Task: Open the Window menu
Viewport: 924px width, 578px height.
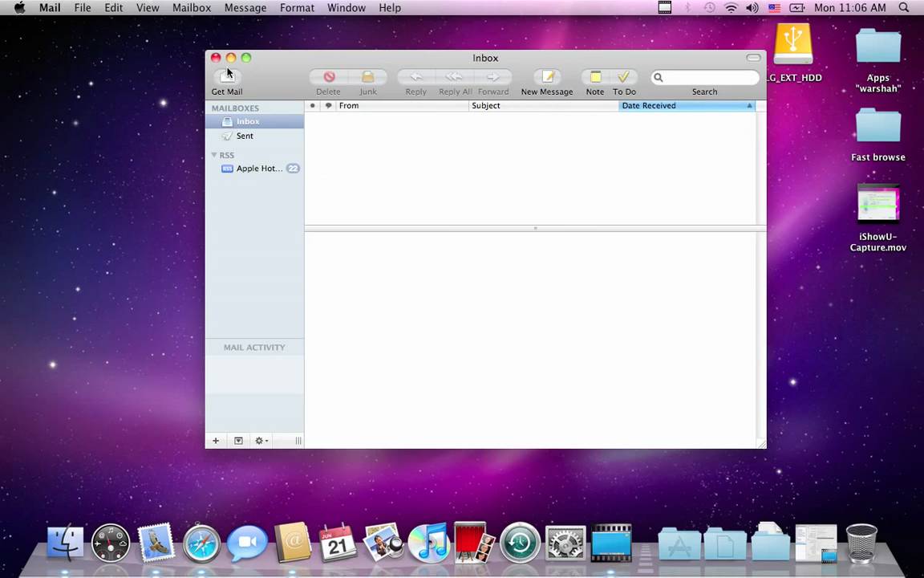Action: (x=346, y=8)
